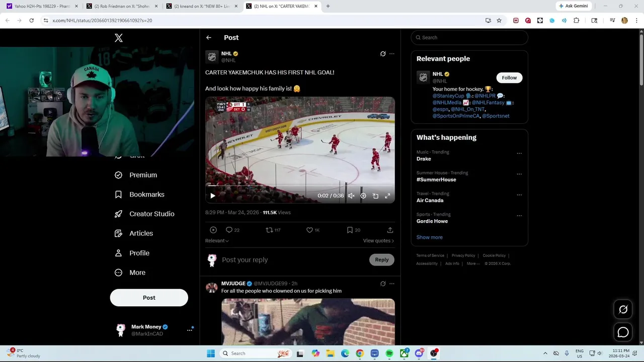Bookmark the NHL post
644x362 pixels.
coord(354,230)
